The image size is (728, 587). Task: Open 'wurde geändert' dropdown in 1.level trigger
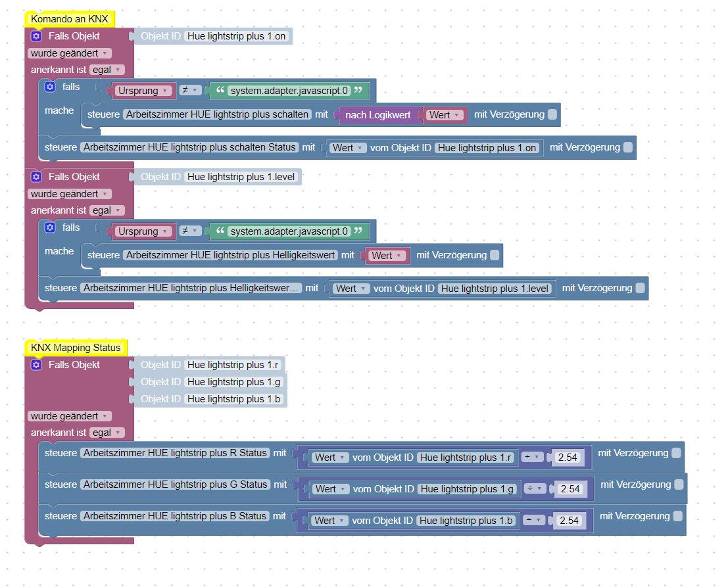tap(70, 194)
